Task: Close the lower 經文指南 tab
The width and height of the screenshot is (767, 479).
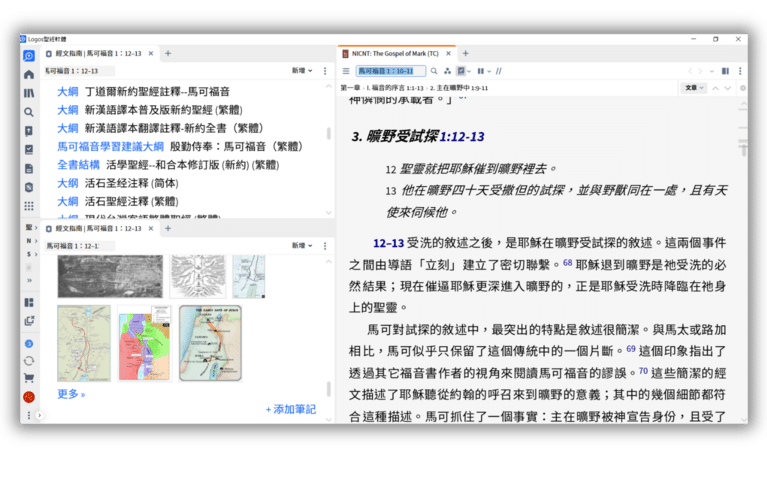Action: (x=151, y=228)
